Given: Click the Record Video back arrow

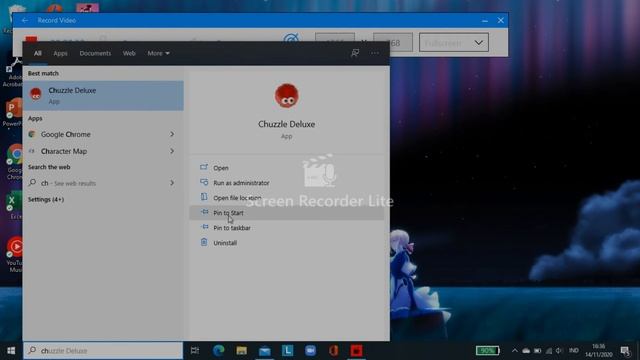Looking at the screenshot, I should click(25, 20).
